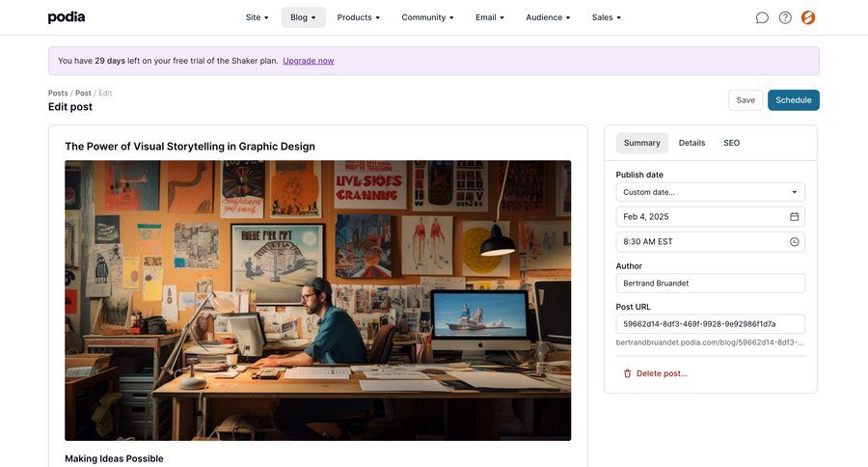Click the Save button

tap(746, 100)
